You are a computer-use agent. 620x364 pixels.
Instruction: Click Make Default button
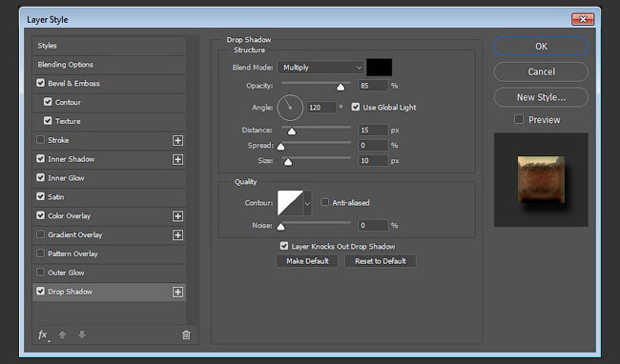[x=307, y=261]
